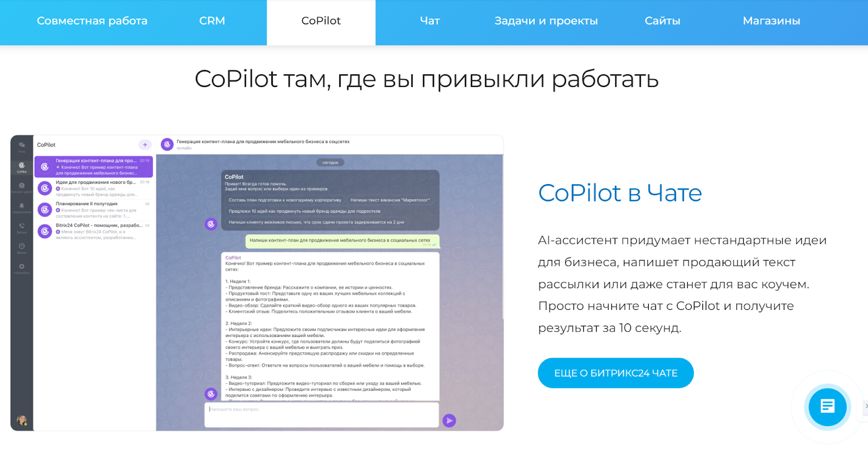Screen dimensions: 868x457
Task: Click the plus button to start new CoPilot chat
Action: click(x=145, y=145)
